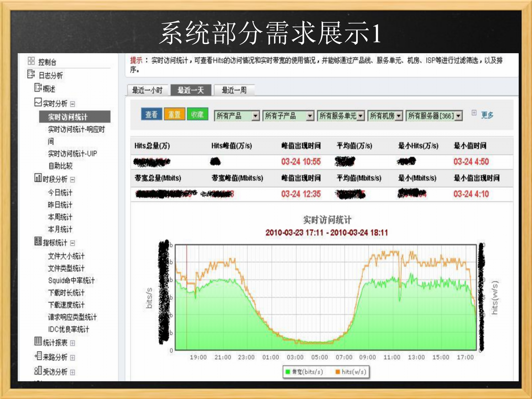Image resolution: width=532 pixels, height=399 pixels.
Task: Switch to the 最近一周 tab
Action: pyautogui.click(x=234, y=90)
